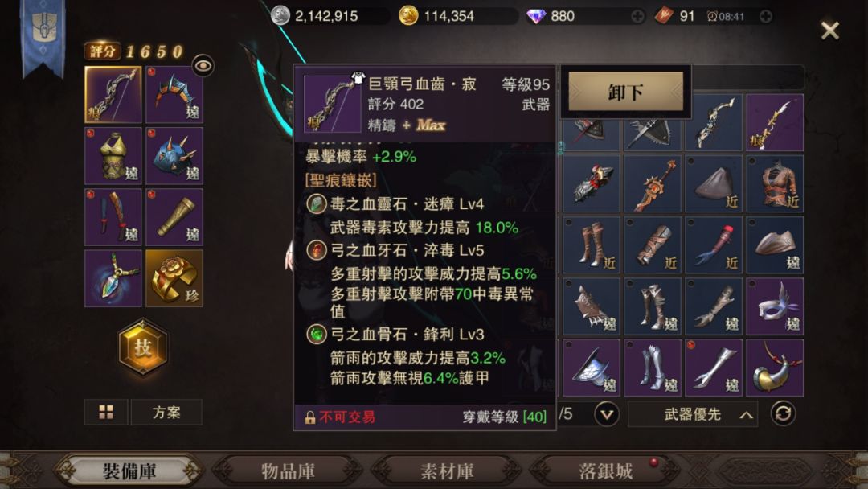The width and height of the screenshot is (868, 489).
Task: Switch to the 物品庫 tab
Action: click(x=288, y=471)
